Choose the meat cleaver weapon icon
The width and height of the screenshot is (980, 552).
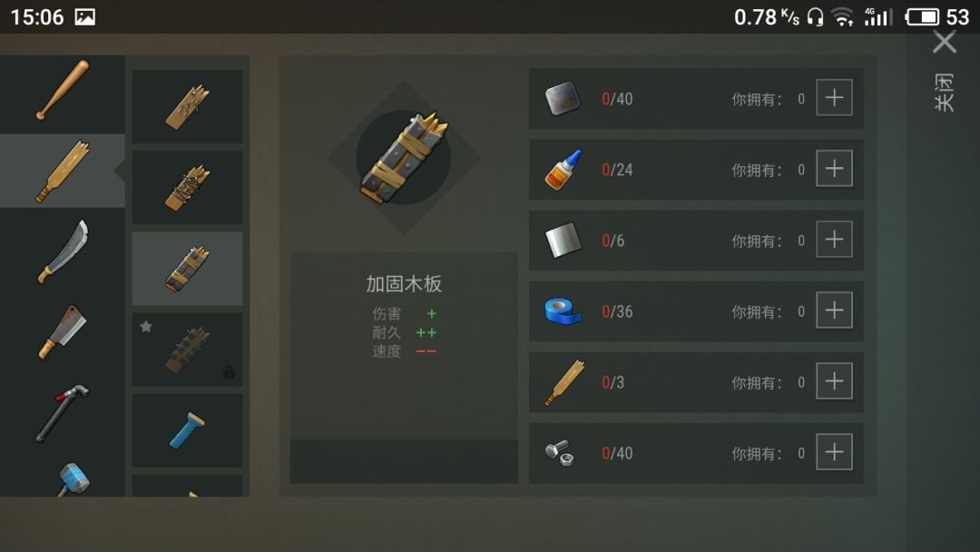[63, 332]
